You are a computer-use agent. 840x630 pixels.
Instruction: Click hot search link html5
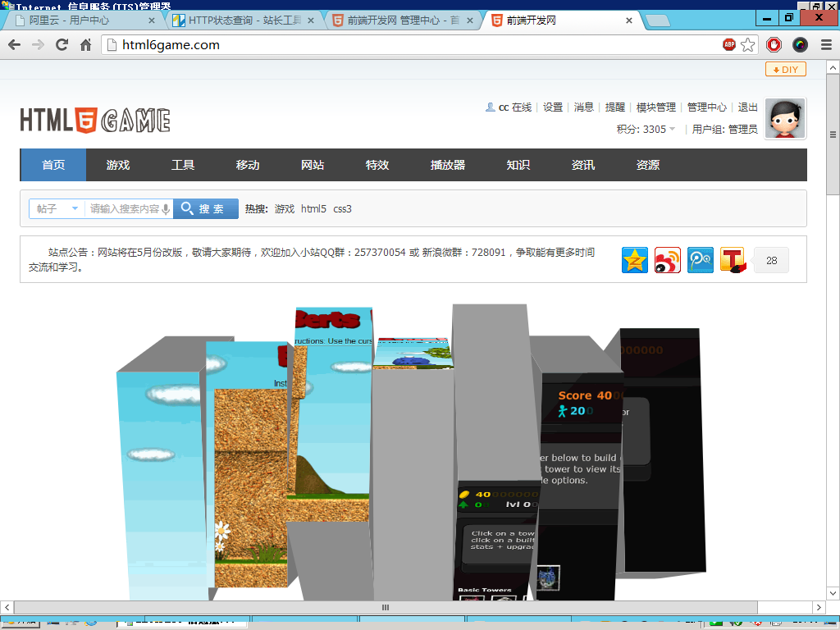coord(313,209)
